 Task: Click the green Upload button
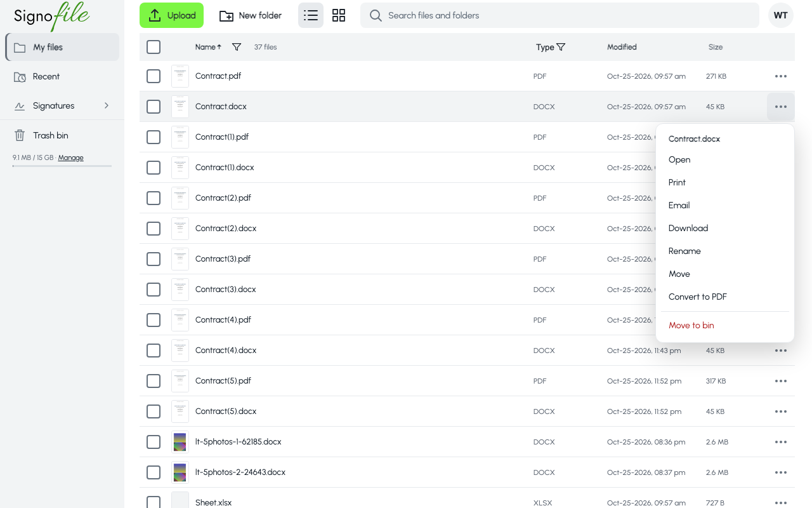[171, 15]
